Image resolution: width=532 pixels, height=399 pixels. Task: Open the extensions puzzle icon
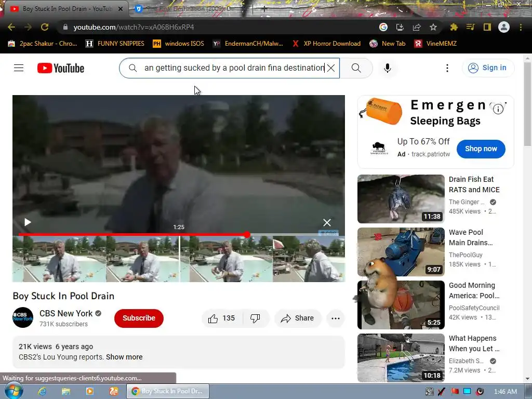(454, 27)
